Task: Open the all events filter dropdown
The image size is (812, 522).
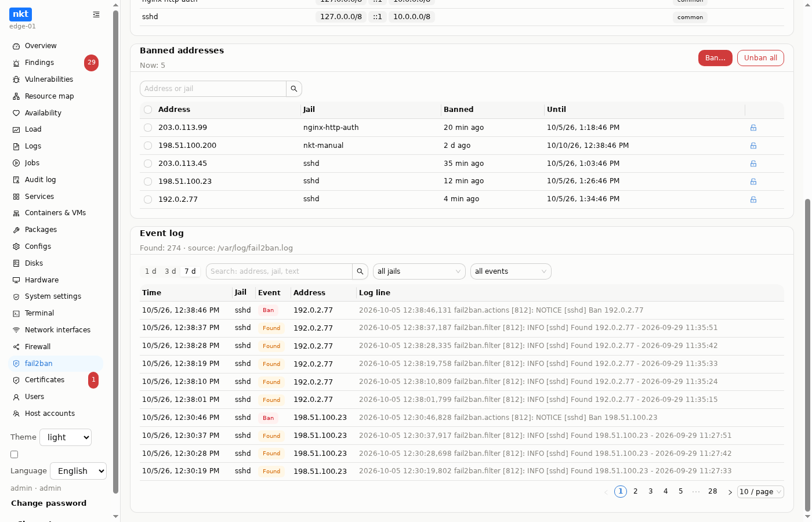Action: point(511,271)
